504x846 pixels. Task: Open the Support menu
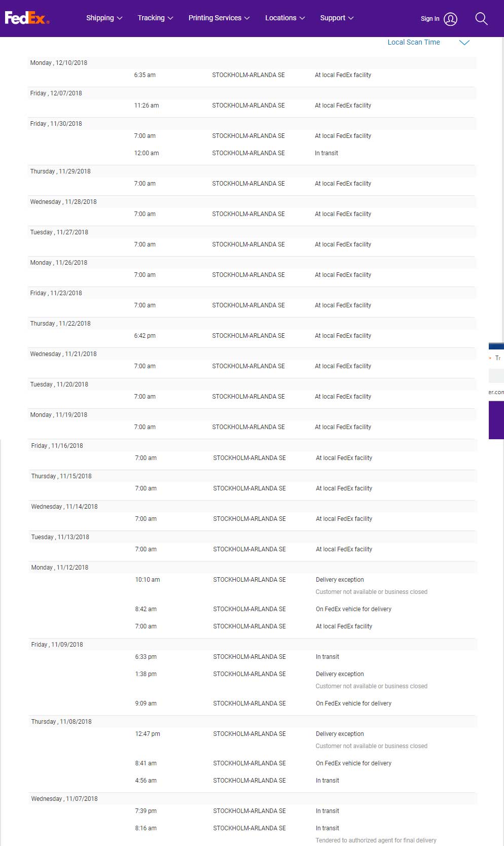[x=337, y=18]
